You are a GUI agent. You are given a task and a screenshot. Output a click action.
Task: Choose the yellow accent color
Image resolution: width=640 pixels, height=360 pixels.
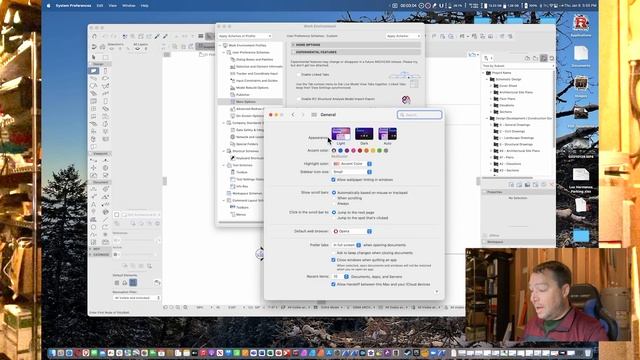pyautogui.click(x=373, y=151)
